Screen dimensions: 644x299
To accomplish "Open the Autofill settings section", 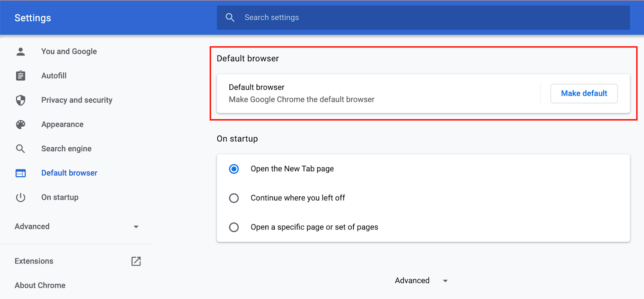I will pyautogui.click(x=54, y=76).
